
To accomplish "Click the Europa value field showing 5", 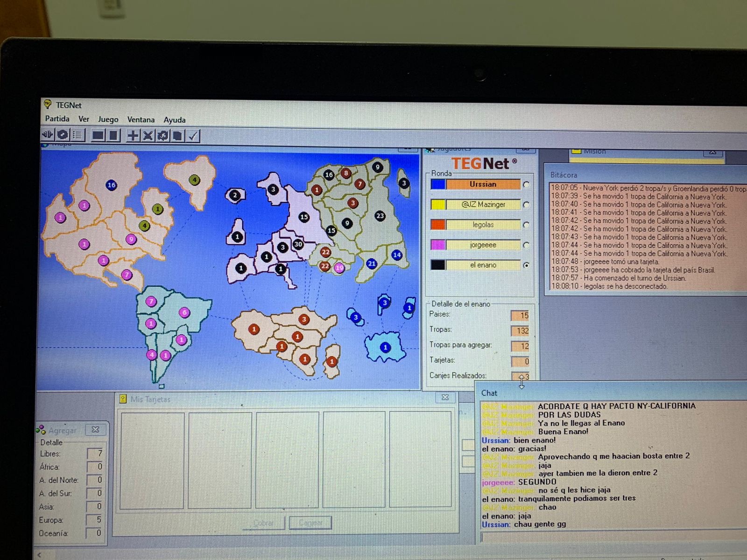I will tap(95, 519).
